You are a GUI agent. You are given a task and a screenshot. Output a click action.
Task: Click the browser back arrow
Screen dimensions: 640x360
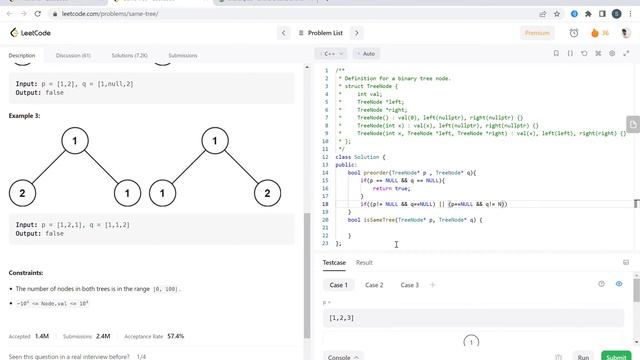pyautogui.click(x=10, y=14)
